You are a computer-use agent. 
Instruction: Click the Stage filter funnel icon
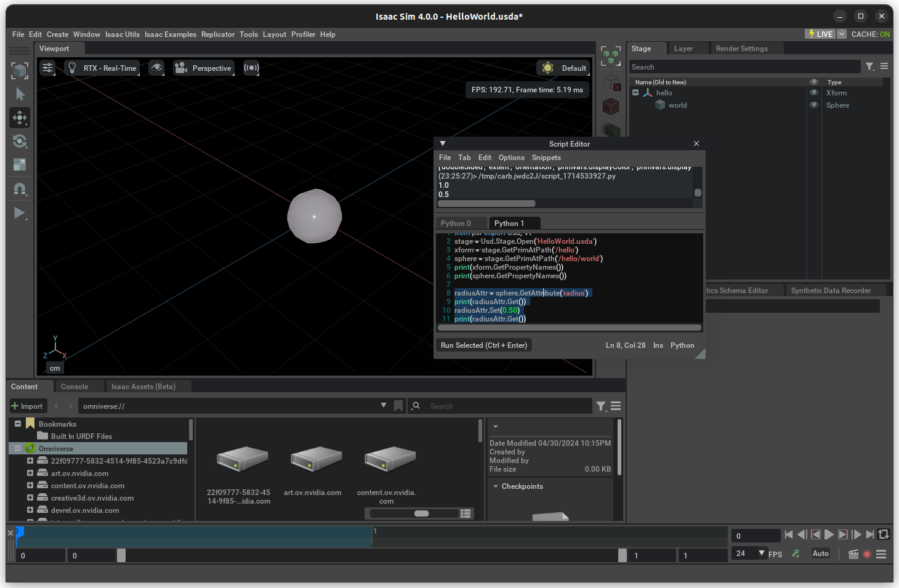pos(869,66)
